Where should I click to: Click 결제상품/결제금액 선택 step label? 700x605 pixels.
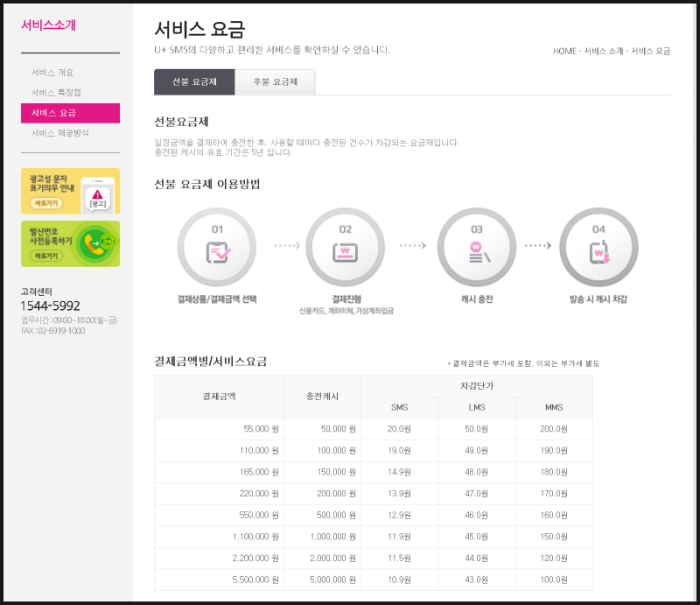coord(217,299)
